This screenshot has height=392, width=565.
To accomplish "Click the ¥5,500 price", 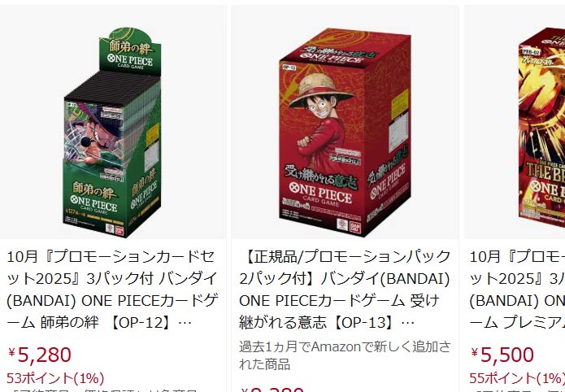I will (502, 355).
